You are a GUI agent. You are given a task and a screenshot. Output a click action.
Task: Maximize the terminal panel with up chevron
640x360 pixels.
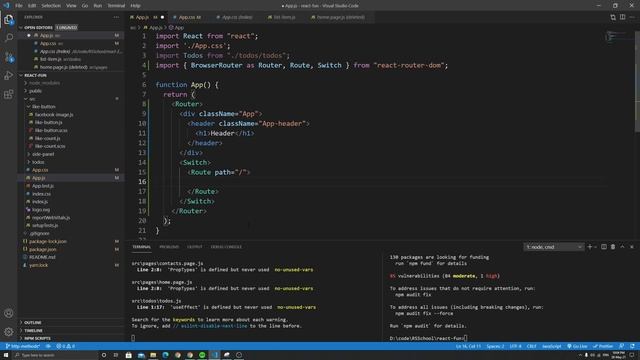(622, 247)
